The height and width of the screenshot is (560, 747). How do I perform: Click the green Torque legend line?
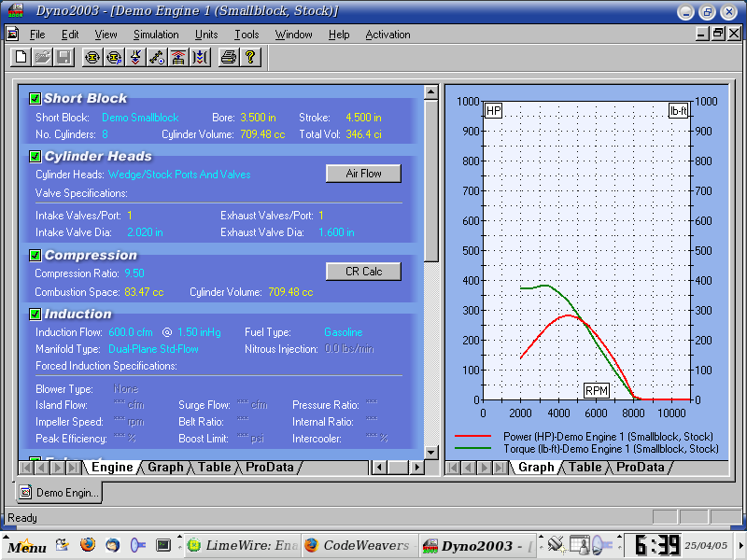tap(472, 449)
